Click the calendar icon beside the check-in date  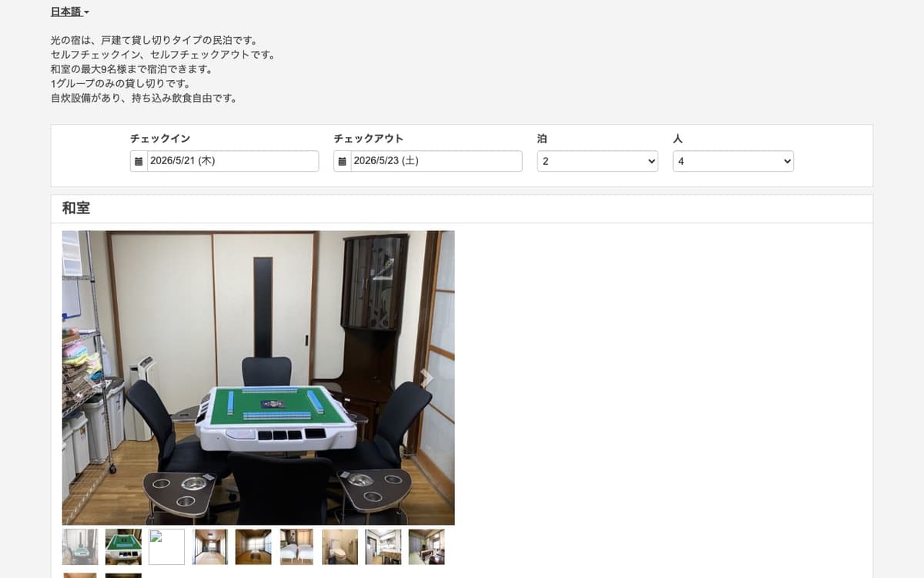[x=139, y=162]
